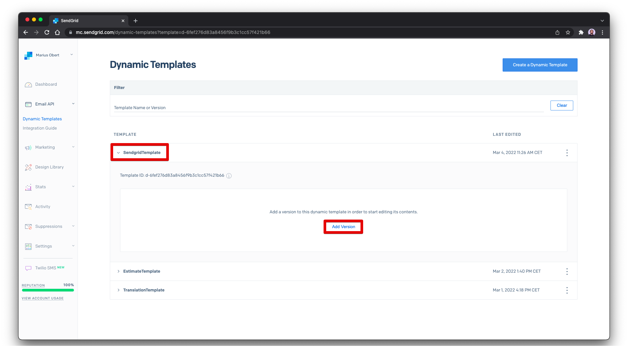Click the Template ID text
The width and height of the screenshot is (628, 364).
pos(172,175)
